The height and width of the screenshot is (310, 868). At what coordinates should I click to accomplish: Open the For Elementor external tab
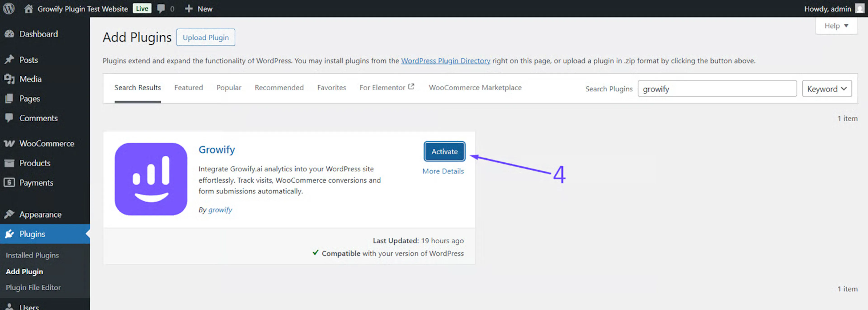[387, 88]
